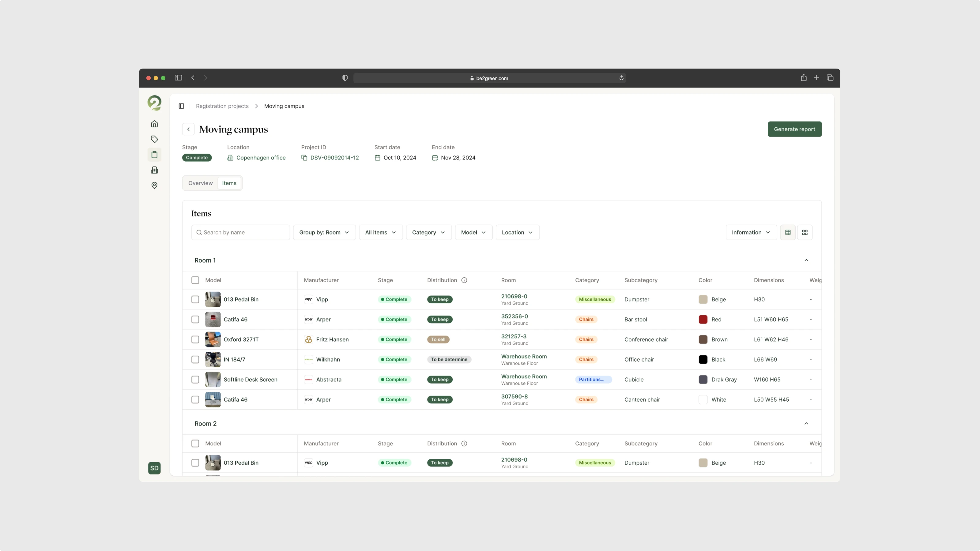Click the tag icon in sidebar
980x551 pixels.
tap(154, 139)
